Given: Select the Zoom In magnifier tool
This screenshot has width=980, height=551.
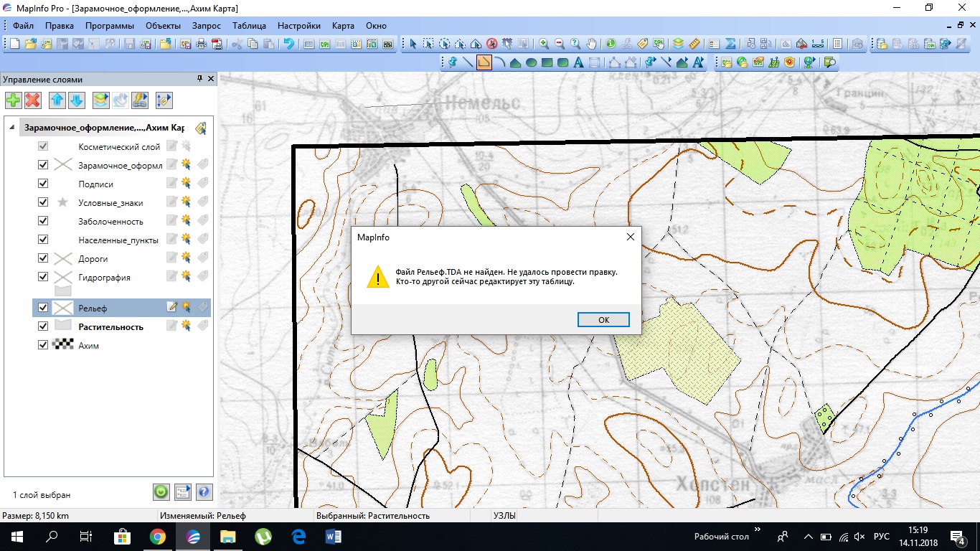Looking at the screenshot, I should 544,44.
